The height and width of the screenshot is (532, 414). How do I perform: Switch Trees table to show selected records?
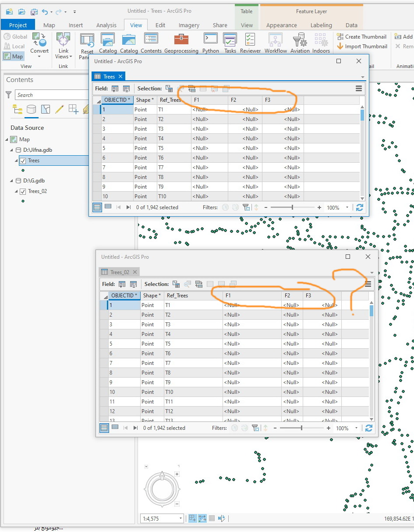coord(108,207)
